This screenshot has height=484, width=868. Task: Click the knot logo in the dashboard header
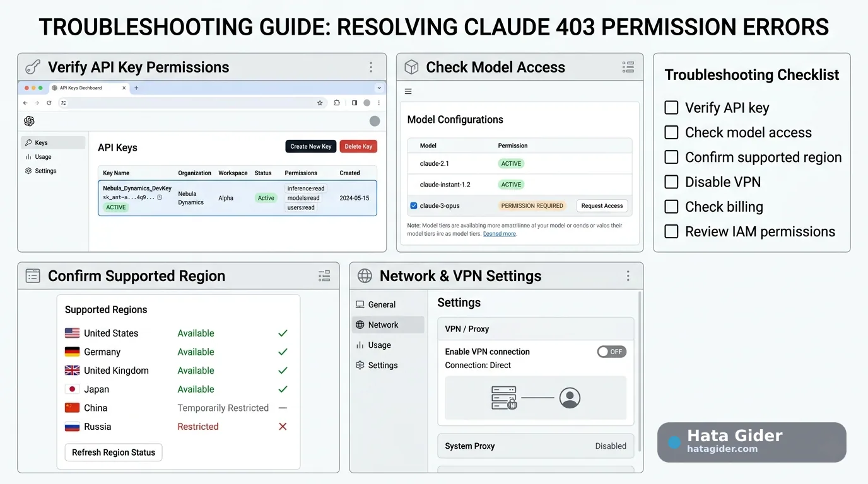point(29,121)
